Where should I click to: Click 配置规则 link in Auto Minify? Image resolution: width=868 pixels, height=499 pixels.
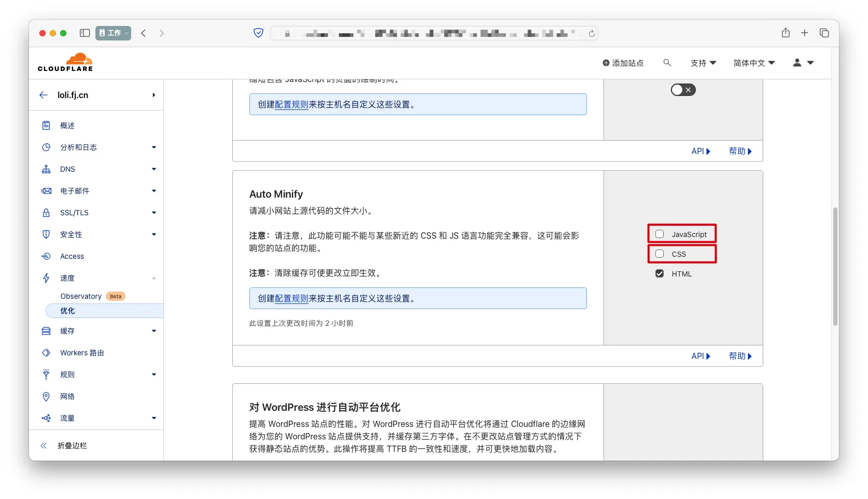291,299
